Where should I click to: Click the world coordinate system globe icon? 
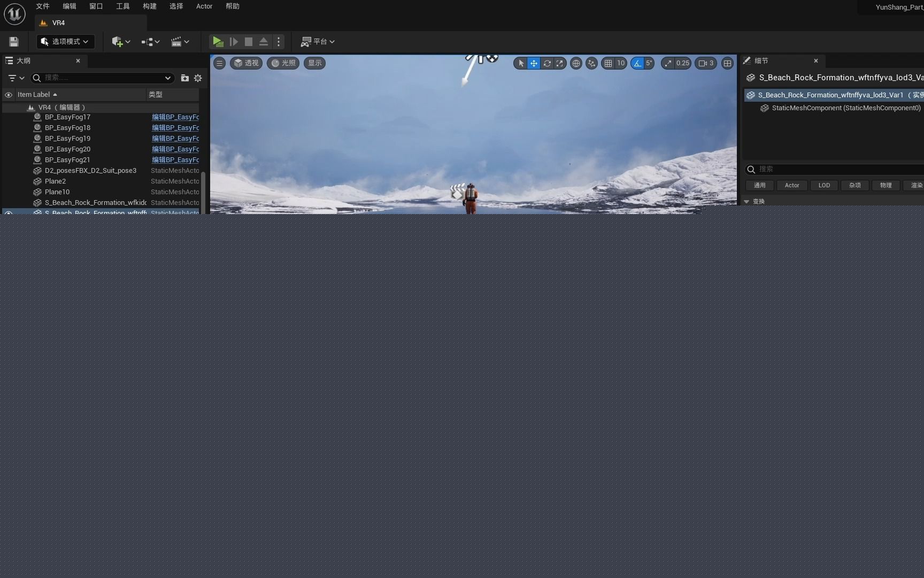point(576,63)
